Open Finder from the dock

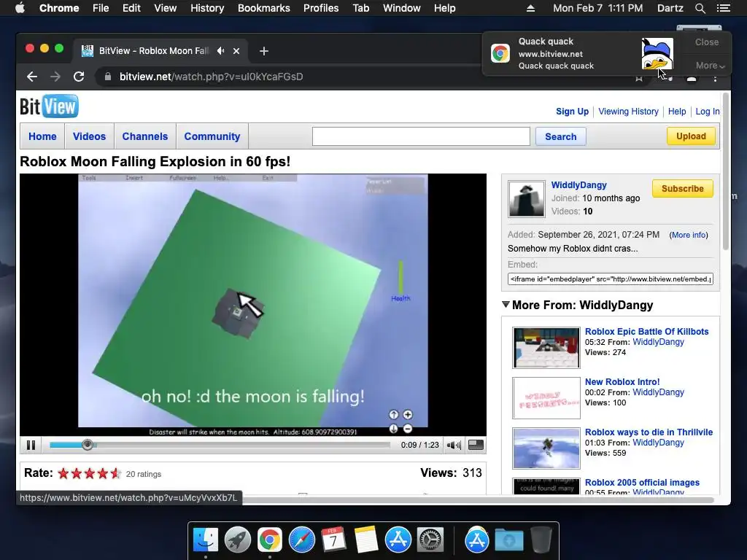[205, 540]
